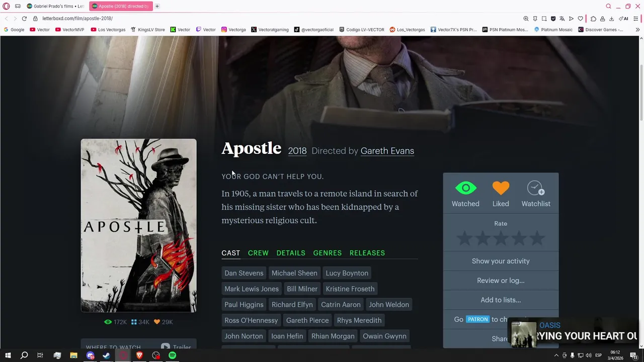The width and height of the screenshot is (644, 362).
Task: Open Show your activity
Action: coord(501,261)
